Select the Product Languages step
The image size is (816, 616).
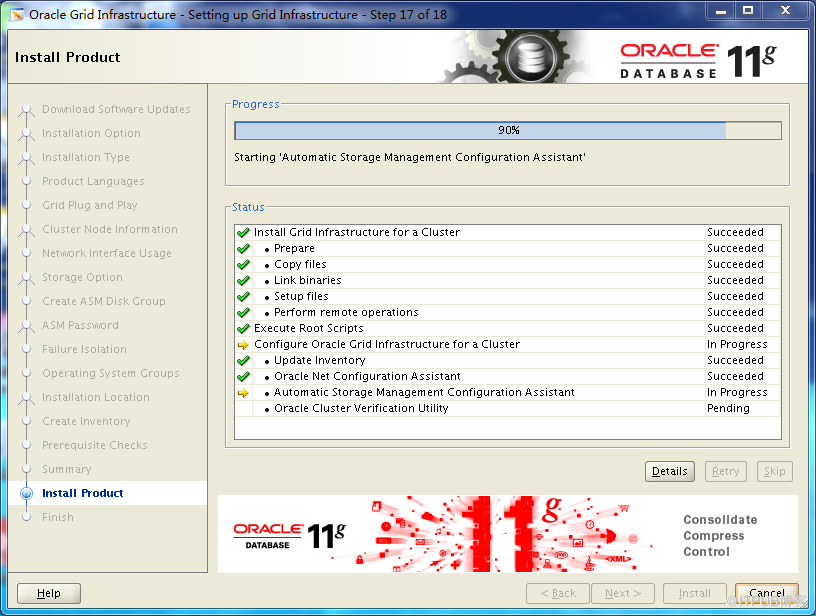93,182
